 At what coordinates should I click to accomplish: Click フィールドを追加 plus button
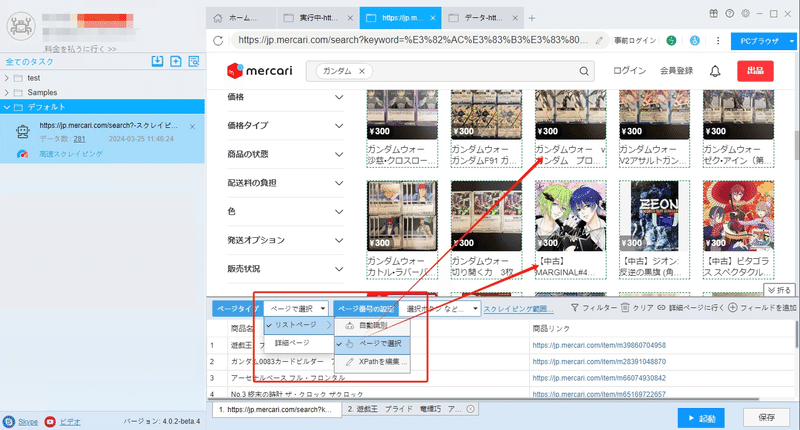(762, 308)
